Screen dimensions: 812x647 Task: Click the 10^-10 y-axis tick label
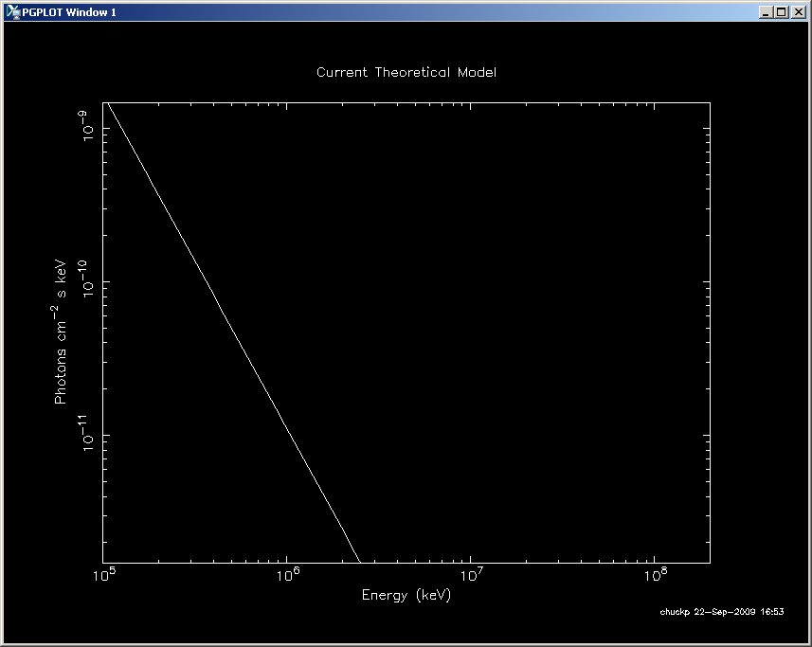pyautogui.click(x=87, y=279)
